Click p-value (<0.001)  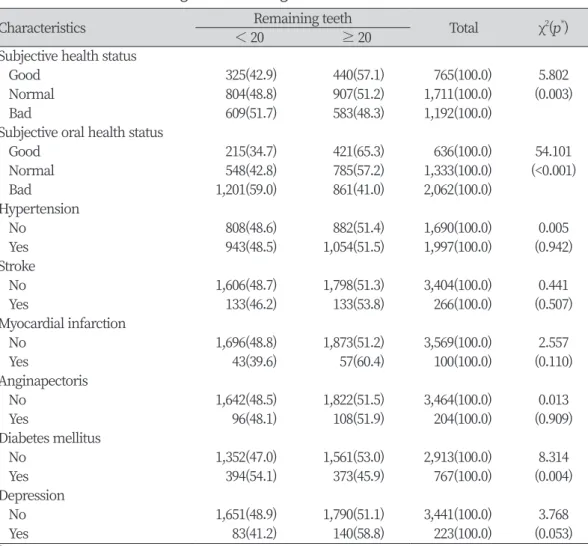tap(554, 171)
